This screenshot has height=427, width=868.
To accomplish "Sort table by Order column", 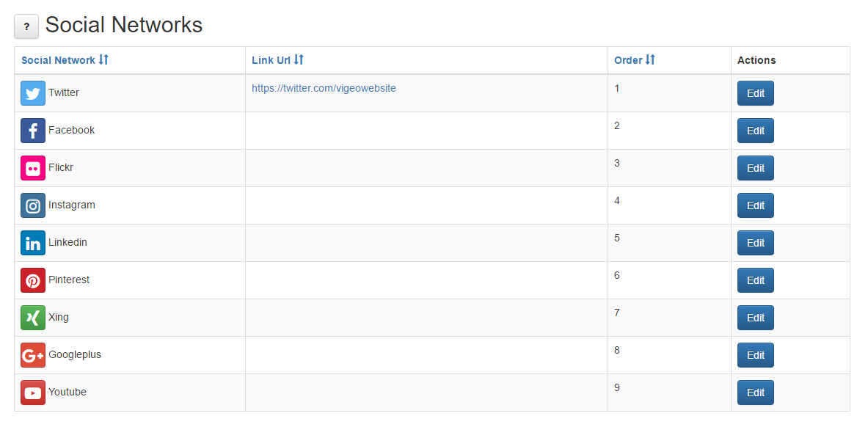I will pos(635,60).
